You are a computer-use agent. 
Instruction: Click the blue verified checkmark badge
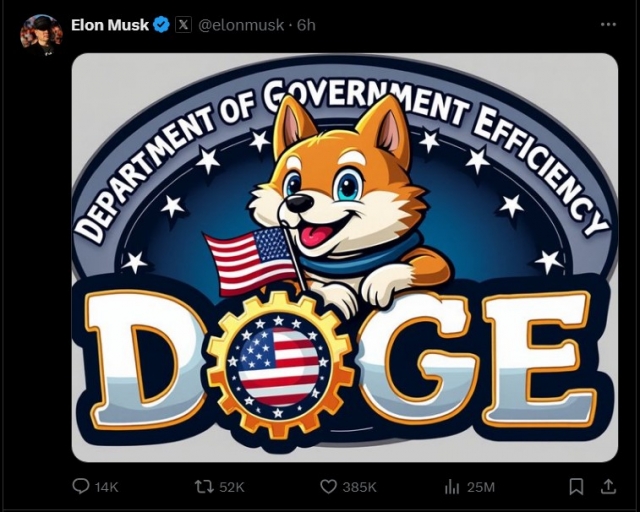tap(161, 25)
